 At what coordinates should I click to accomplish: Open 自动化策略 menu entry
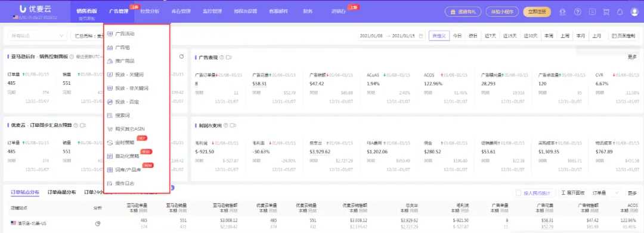click(x=127, y=156)
